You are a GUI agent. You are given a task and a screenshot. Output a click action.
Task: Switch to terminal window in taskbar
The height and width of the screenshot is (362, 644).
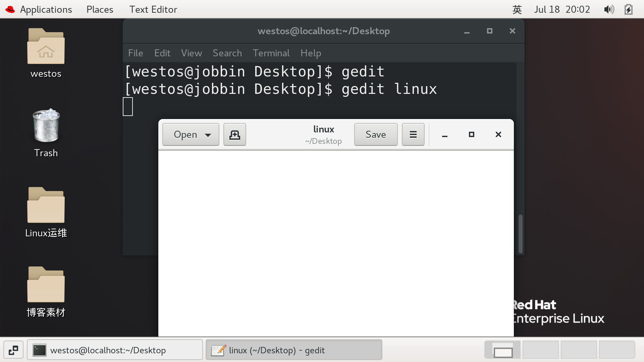[115, 350]
